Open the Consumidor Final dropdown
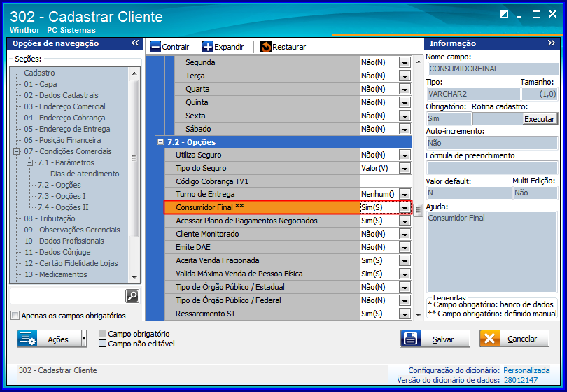The width and height of the screenshot is (567, 392). [x=405, y=208]
